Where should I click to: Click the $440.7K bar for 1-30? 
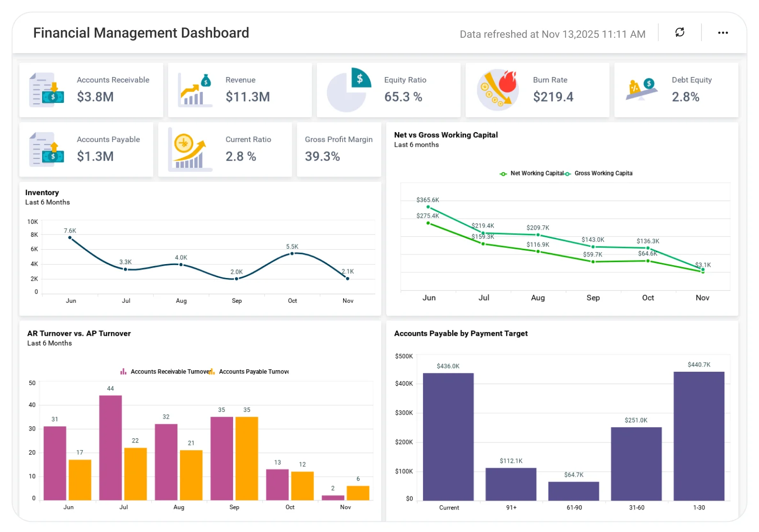[699, 436]
